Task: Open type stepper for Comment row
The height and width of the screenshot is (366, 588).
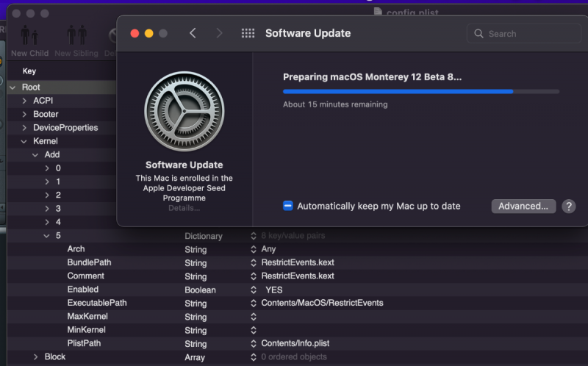Action: coord(254,276)
